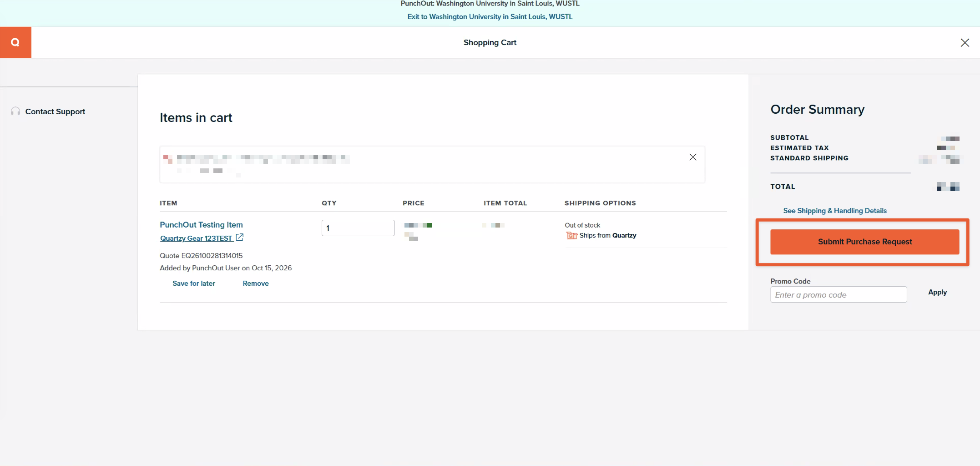The width and height of the screenshot is (980, 466).
Task: Close the Shopping Cart with the X icon
Action: click(x=965, y=42)
